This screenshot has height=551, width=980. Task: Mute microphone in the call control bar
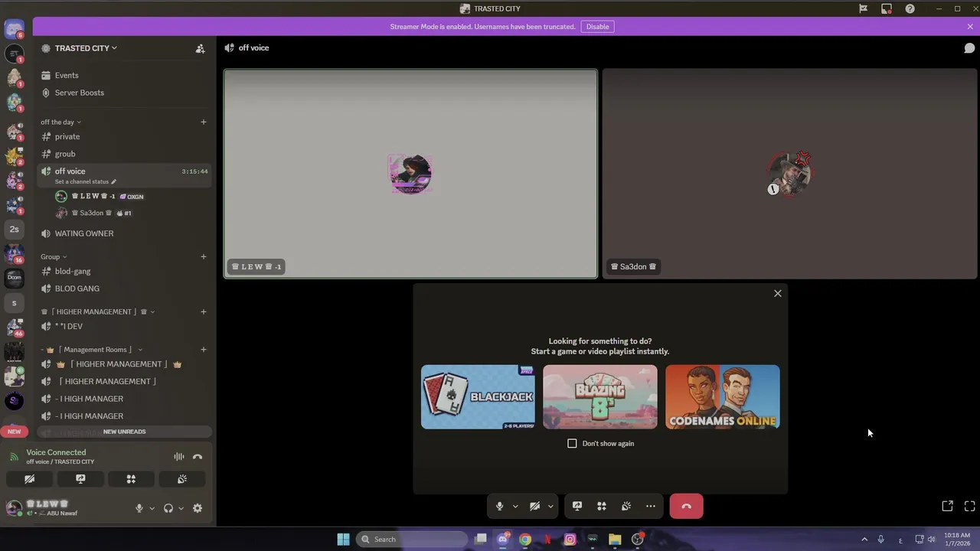click(x=499, y=506)
